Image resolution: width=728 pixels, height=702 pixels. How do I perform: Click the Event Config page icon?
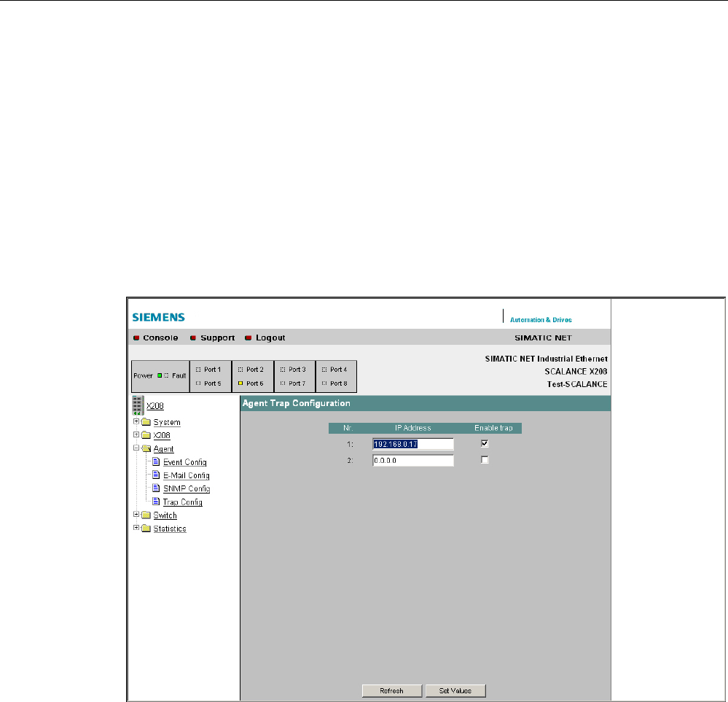tap(156, 462)
